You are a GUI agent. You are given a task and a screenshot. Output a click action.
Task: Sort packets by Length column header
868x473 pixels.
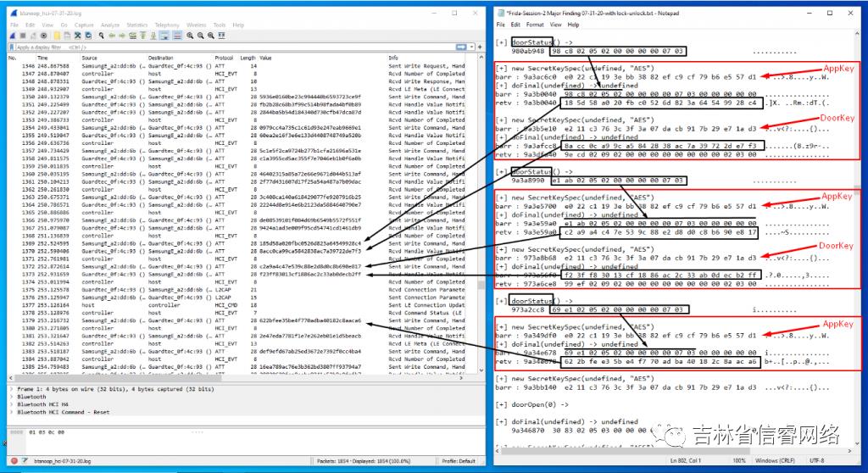point(248,58)
